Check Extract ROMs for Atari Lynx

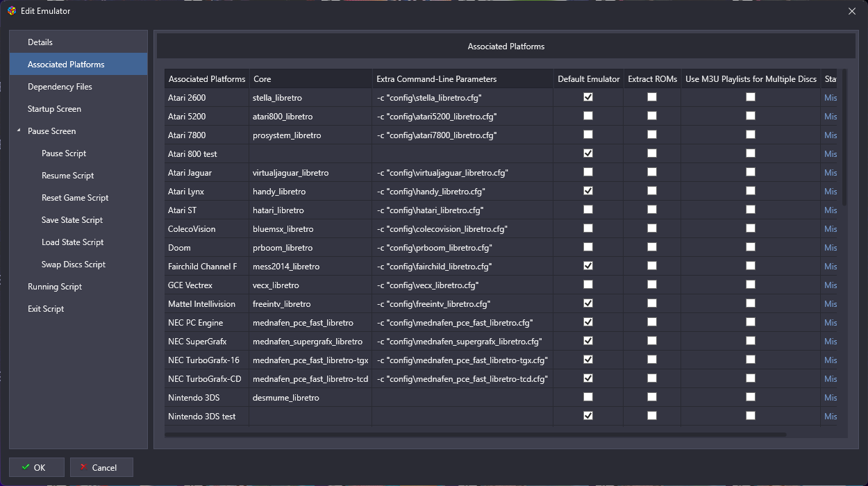[652, 191]
